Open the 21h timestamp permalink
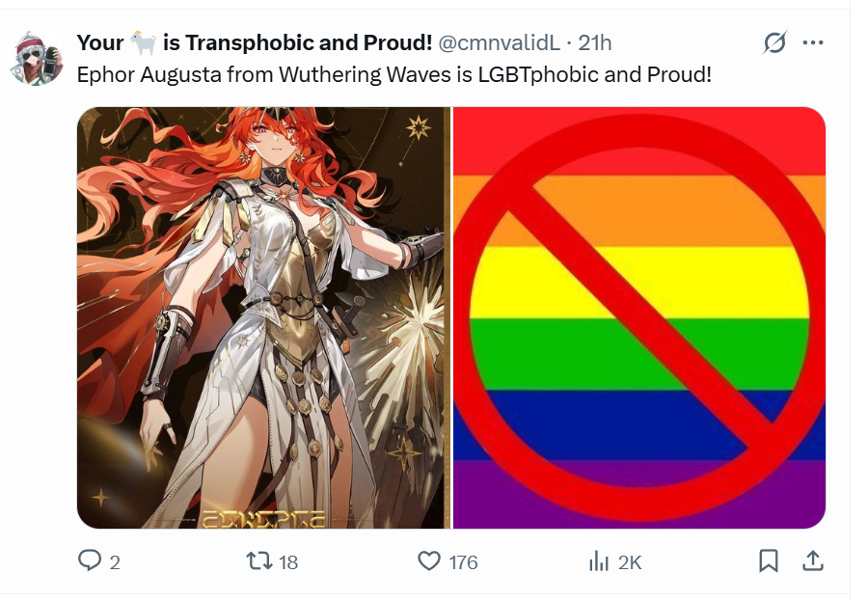The image size is (868, 601). coord(595,42)
